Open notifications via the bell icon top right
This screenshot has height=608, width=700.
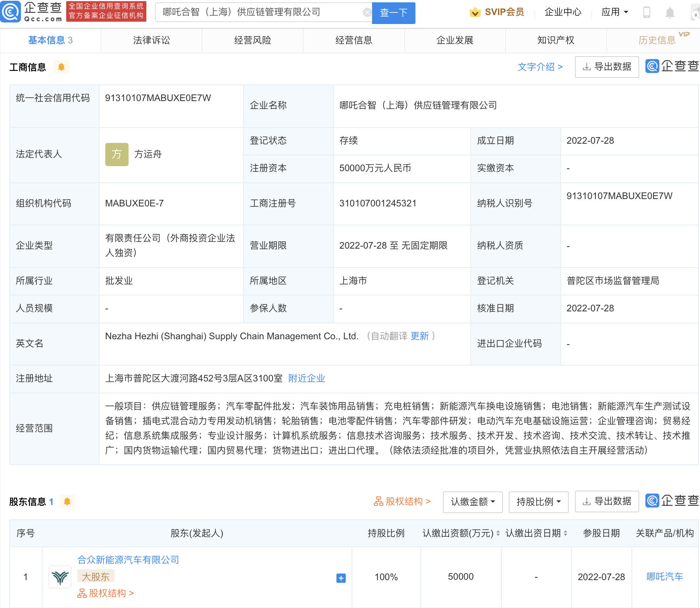point(670,12)
